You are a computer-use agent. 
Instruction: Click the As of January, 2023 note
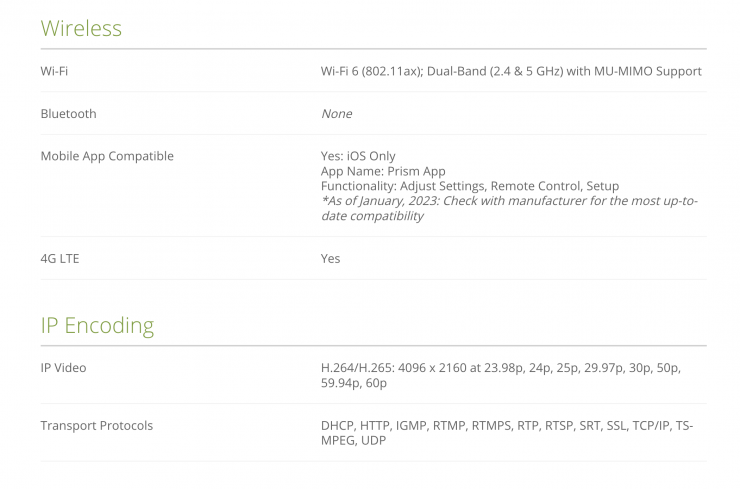click(509, 201)
